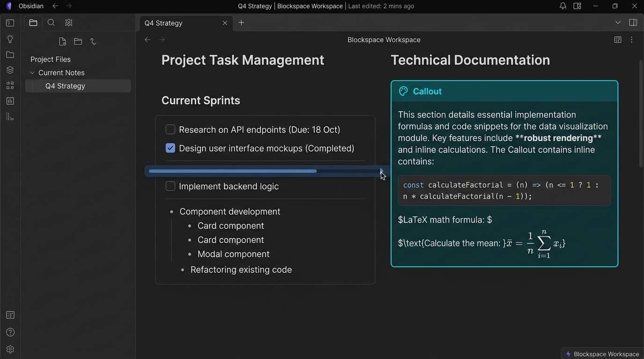Open the tab list dropdown chevron

(618, 22)
